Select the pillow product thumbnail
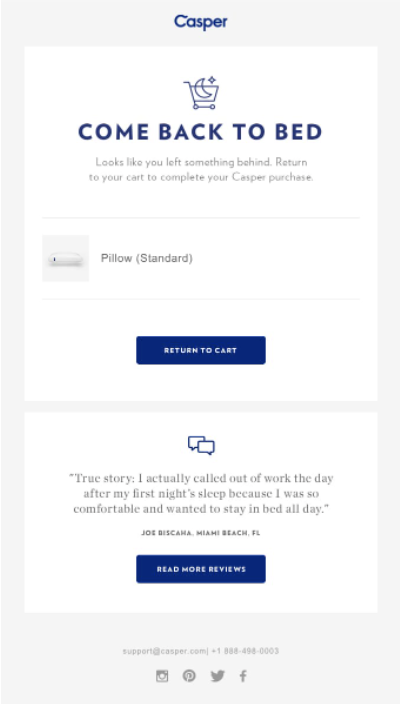The height and width of the screenshot is (704, 400). 66,258
